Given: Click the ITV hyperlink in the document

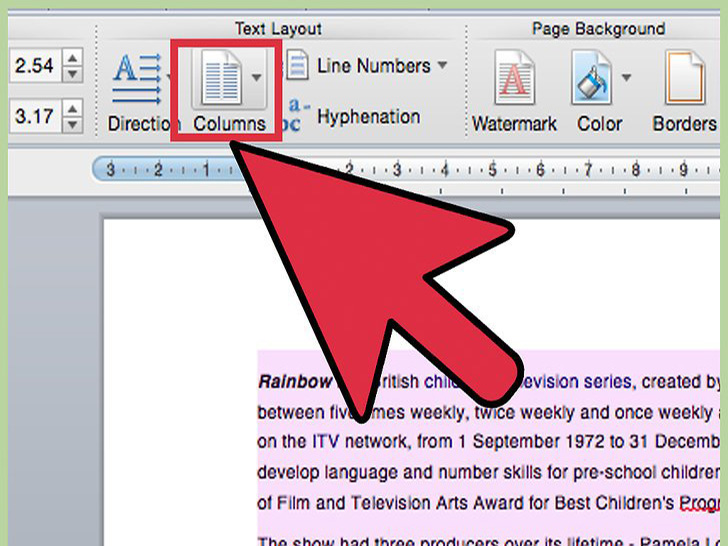Looking at the screenshot, I should point(325,441).
